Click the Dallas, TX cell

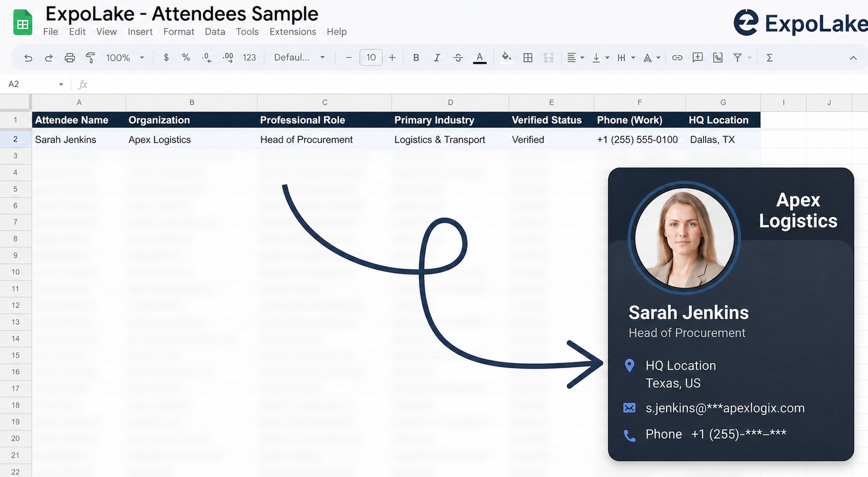[723, 139]
